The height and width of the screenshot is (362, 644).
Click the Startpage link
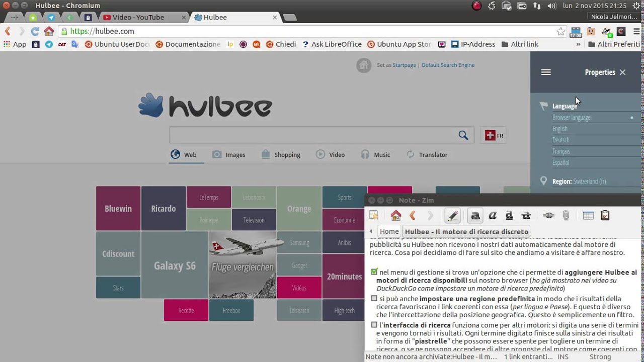click(x=404, y=65)
